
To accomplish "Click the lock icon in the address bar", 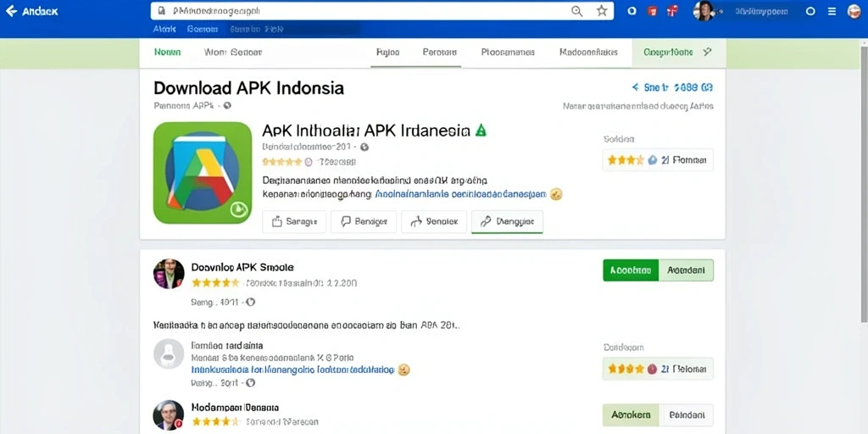I will click(x=162, y=11).
